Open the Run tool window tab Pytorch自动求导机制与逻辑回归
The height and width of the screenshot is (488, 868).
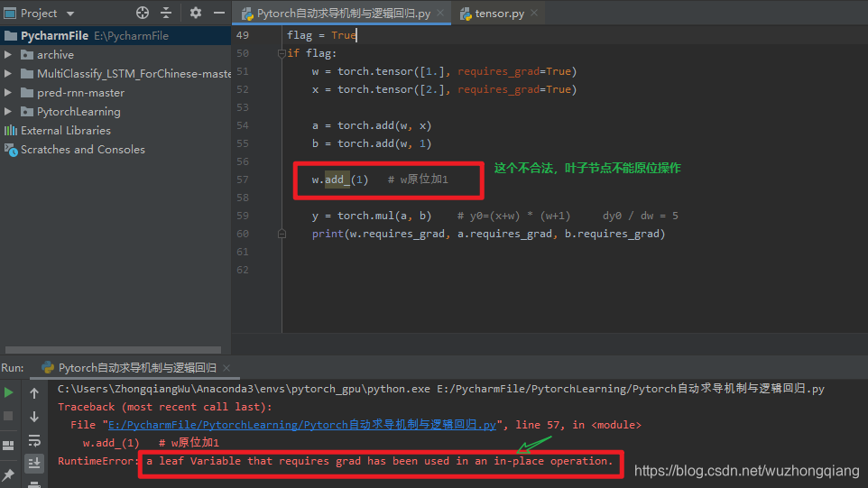[x=137, y=368]
